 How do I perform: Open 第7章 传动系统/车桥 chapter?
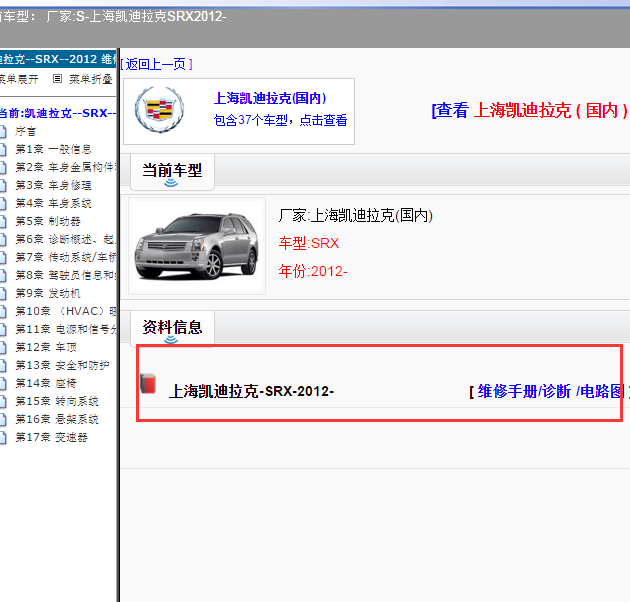pos(66,257)
